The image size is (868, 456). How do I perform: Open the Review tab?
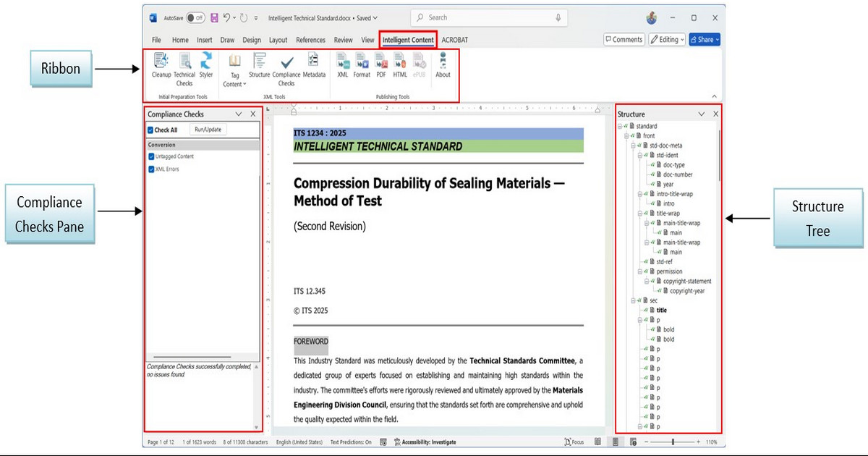[344, 40]
